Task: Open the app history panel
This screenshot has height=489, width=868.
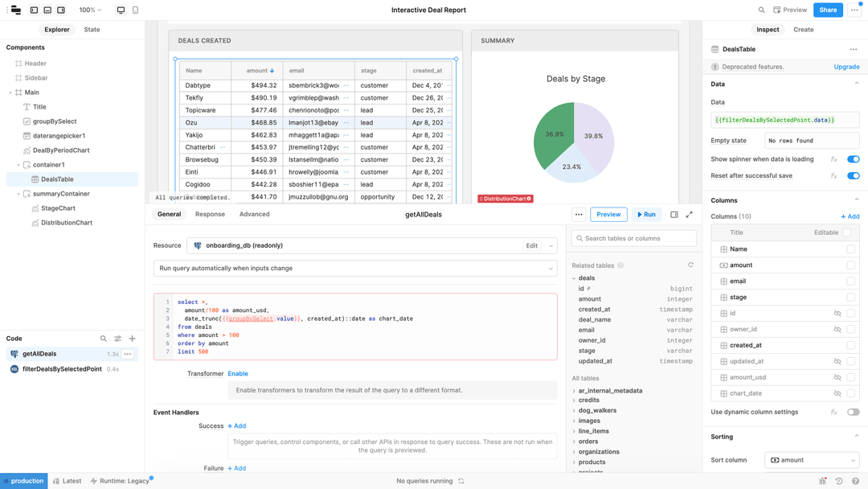Action: point(839,481)
